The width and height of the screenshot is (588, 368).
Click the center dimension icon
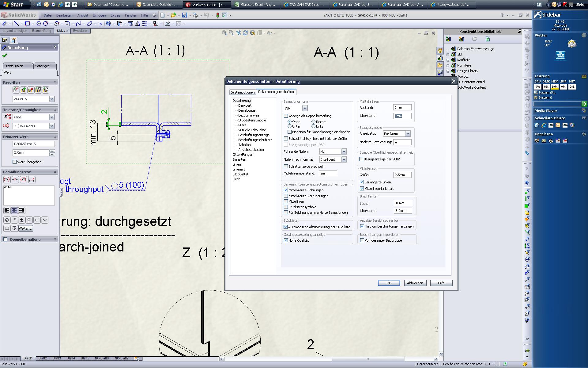tap(15, 180)
